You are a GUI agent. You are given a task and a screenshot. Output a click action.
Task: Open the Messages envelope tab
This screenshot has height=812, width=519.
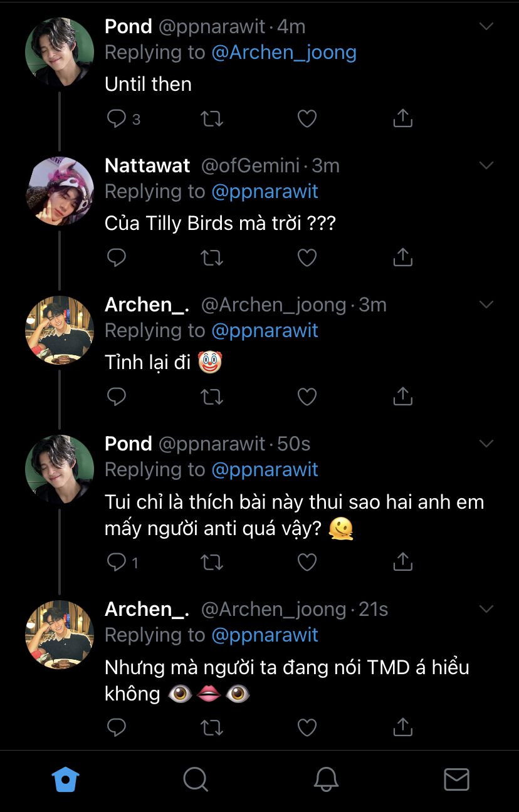[456, 779]
